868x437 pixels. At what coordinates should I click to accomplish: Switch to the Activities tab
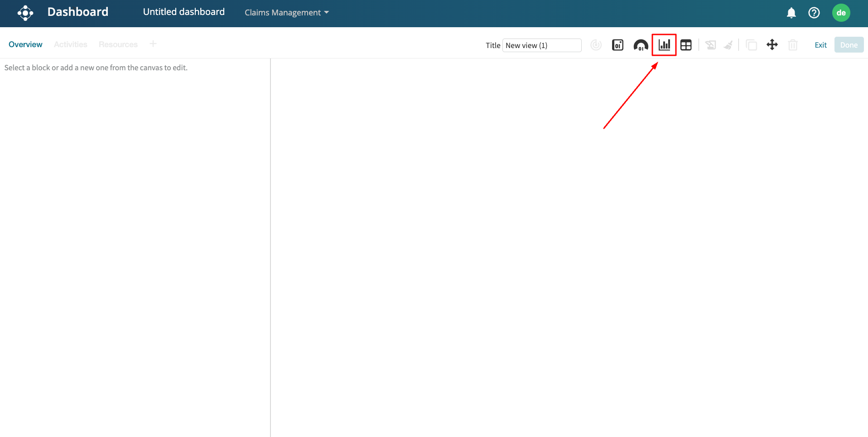point(70,44)
